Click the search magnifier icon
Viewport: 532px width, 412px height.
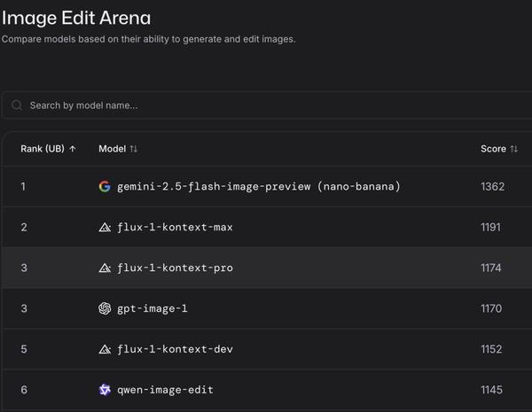click(17, 105)
